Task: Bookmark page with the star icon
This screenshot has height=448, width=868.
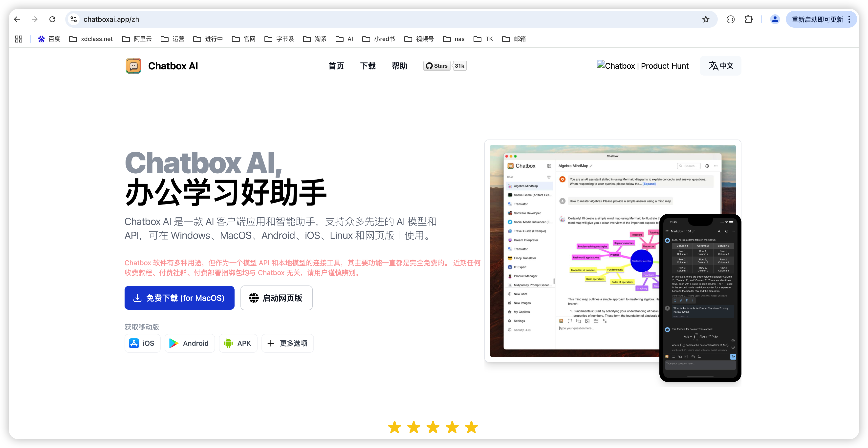Action: [x=706, y=20]
